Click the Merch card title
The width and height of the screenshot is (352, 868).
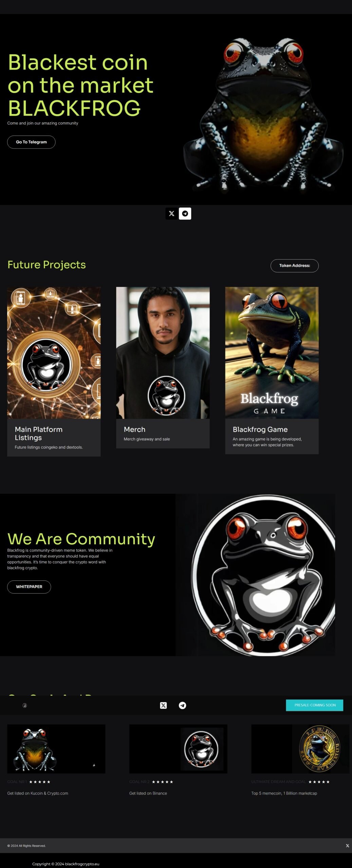(x=134, y=429)
